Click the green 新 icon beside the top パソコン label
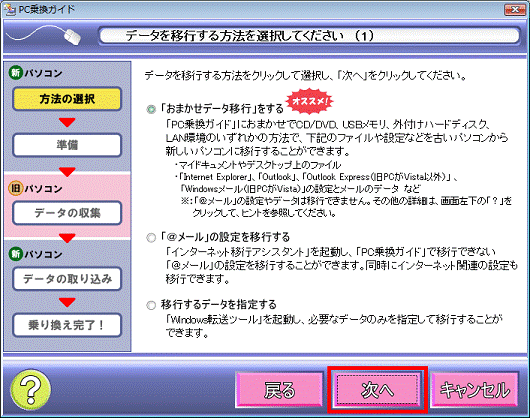 click(x=16, y=73)
